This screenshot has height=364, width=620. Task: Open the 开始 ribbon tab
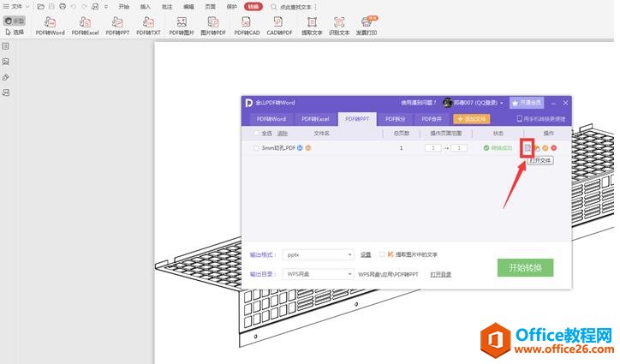click(124, 7)
